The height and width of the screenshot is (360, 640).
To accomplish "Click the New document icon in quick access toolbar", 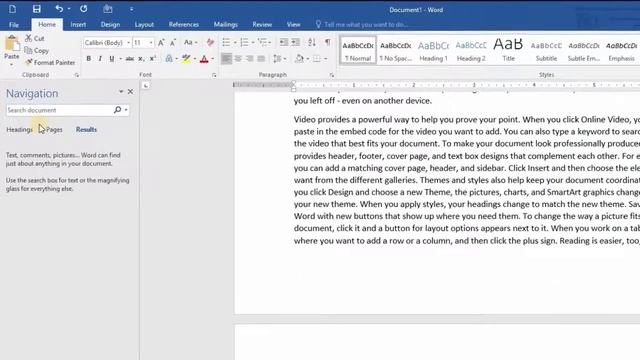I will [12, 9].
